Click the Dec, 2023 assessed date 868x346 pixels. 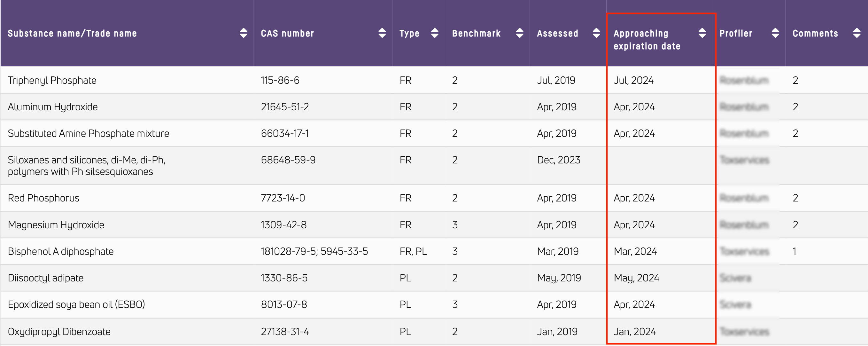pos(558,160)
